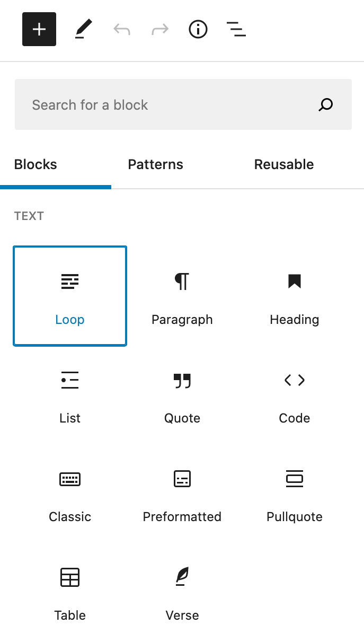The height and width of the screenshot is (642, 364).
Task: Select the highlighted Loop block
Action: tap(69, 296)
